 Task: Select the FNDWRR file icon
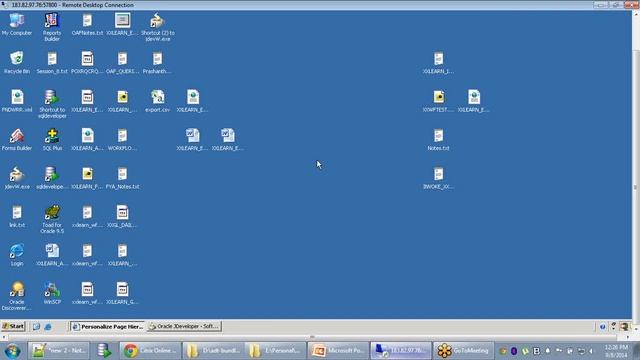(17, 101)
